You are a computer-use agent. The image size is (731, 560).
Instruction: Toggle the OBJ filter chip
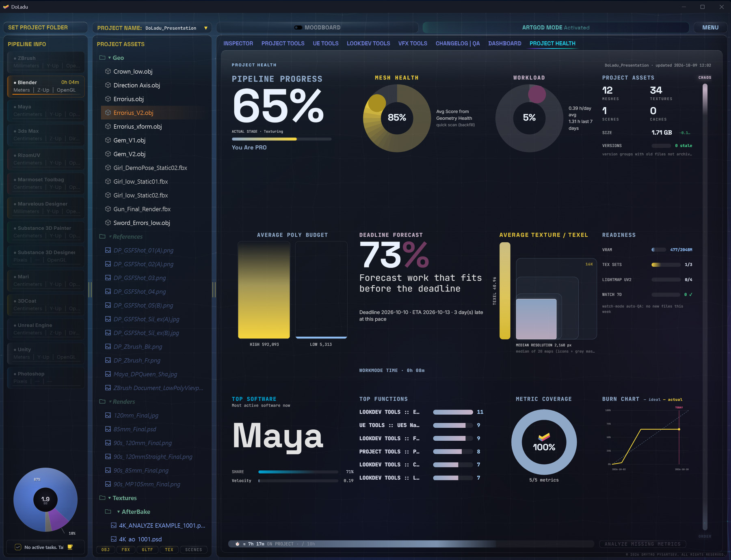tap(106, 550)
